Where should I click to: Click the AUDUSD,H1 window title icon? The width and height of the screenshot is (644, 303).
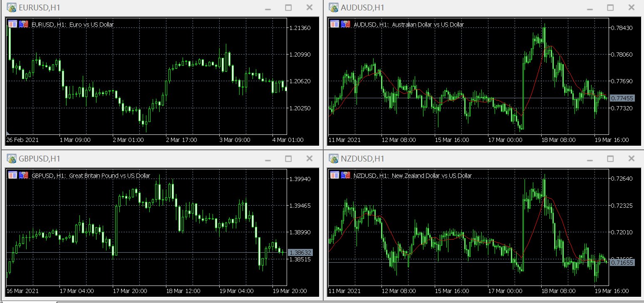[x=334, y=7]
